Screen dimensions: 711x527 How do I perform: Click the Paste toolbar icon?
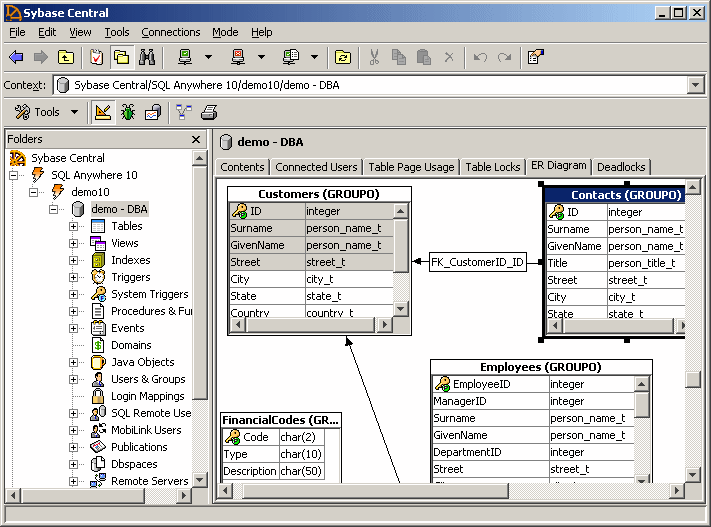tap(424, 57)
